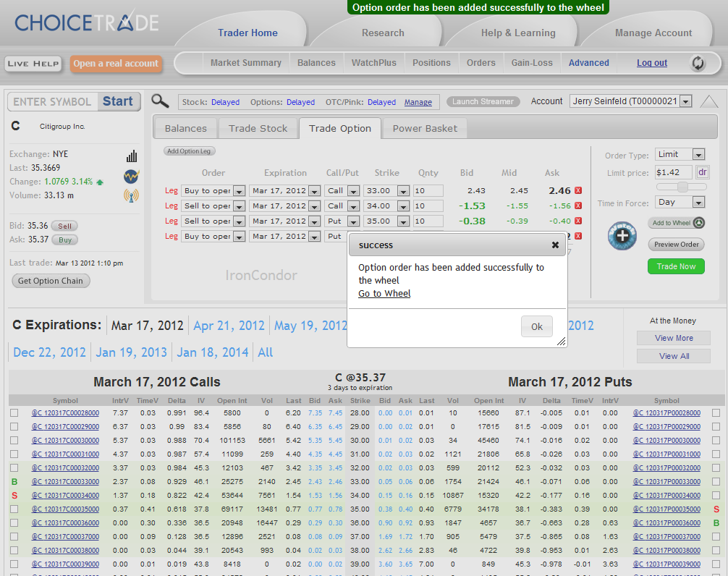Click the Preview Order button
728x576 pixels.
pyautogui.click(x=677, y=245)
